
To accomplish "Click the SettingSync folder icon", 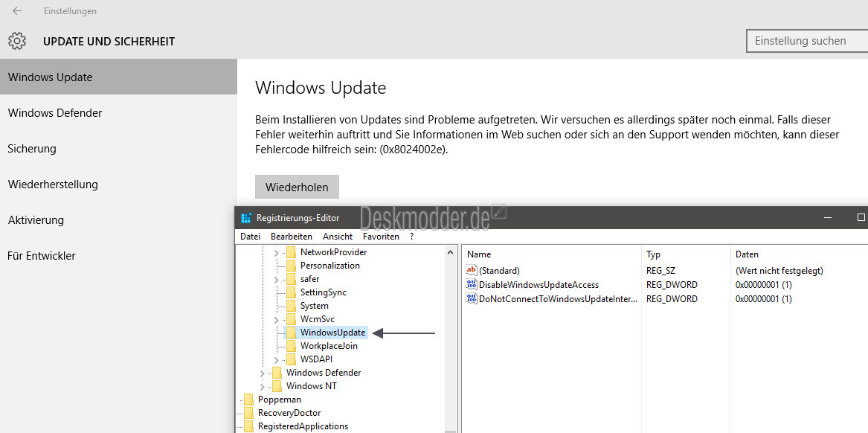I will (x=291, y=292).
